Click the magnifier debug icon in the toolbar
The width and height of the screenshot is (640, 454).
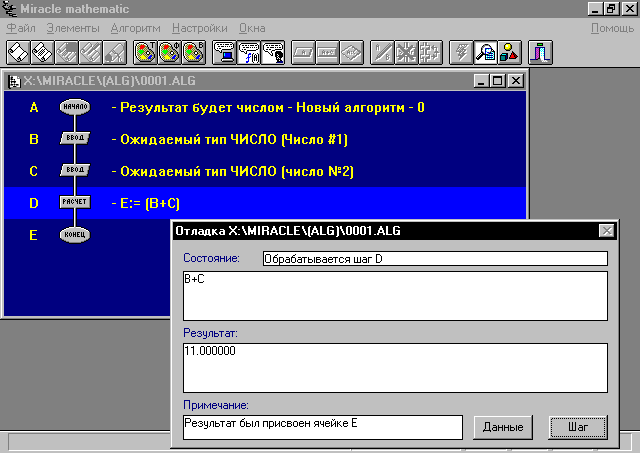487,52
